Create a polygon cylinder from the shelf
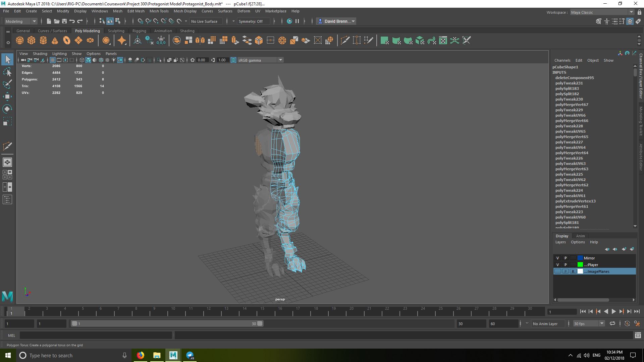 point(43,41)
